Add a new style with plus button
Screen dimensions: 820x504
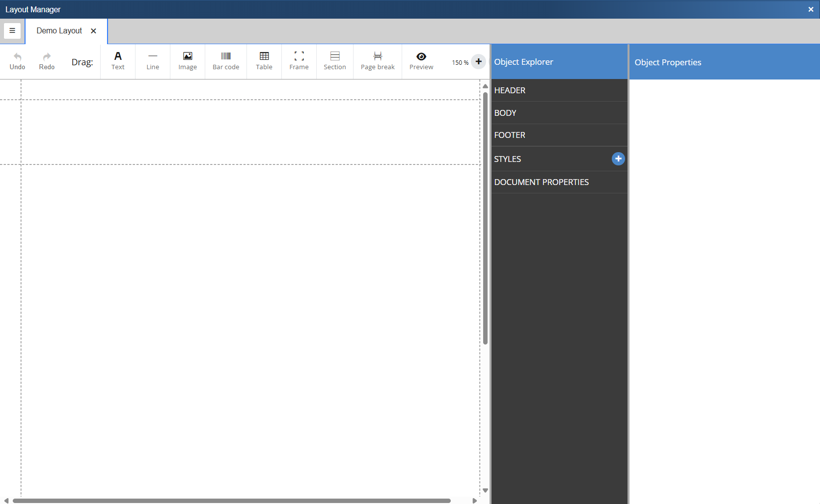(618, 159)
